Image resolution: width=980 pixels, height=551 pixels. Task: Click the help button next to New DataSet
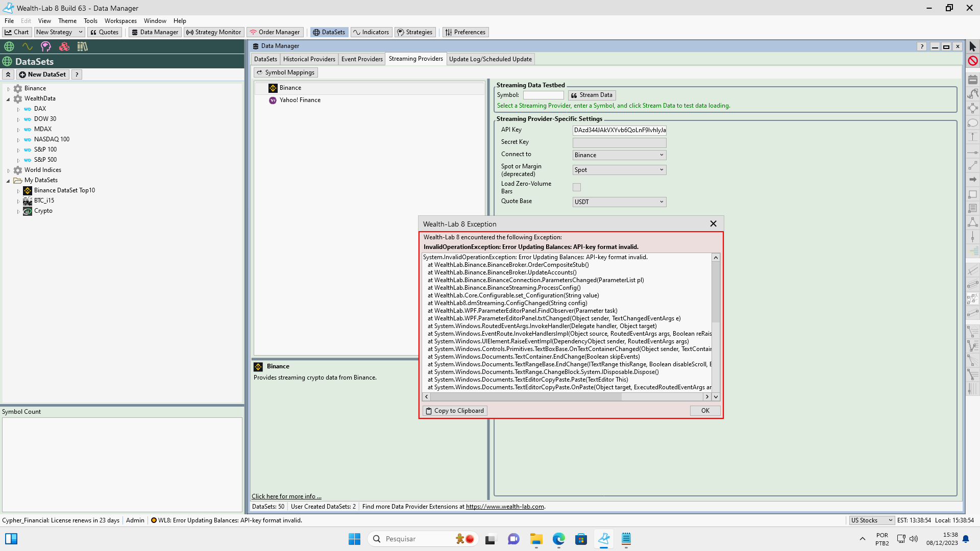coord(77,74)
